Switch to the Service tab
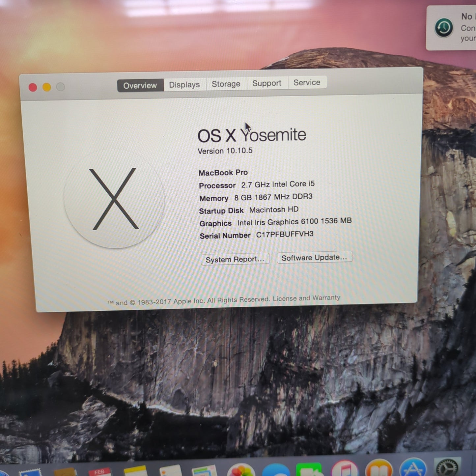This screenshot has height=476, width=476. (307, 82)
